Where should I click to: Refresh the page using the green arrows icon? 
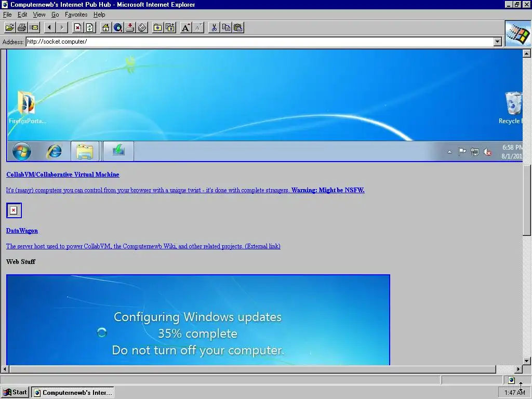[x=90, y=28]
